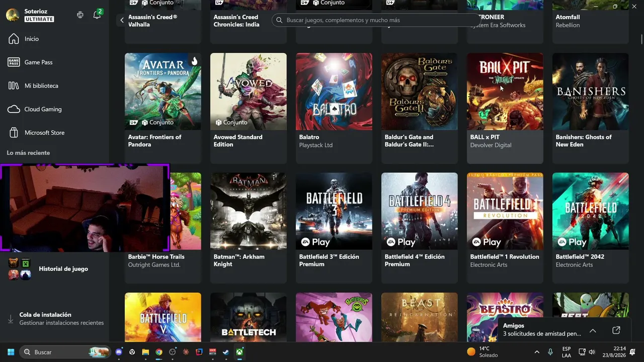
Task: Open the BATTLETECH game cover
Action: point(249,317)
